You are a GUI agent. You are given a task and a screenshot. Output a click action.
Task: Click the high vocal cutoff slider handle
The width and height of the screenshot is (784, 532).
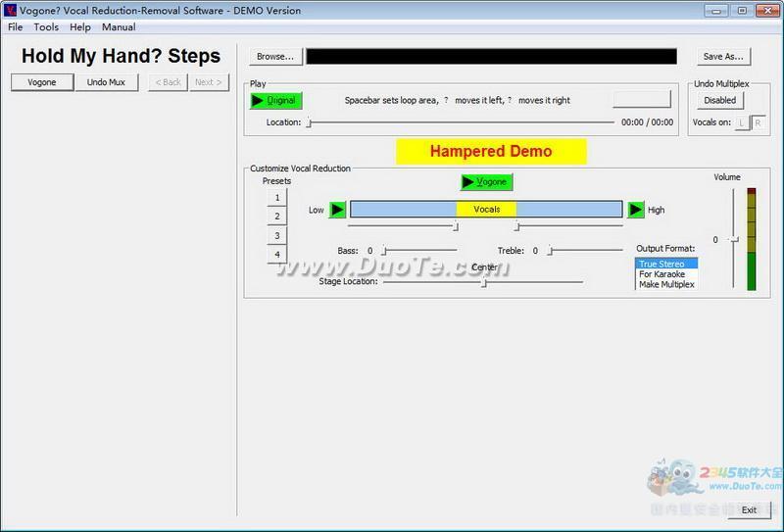[x=516, y=226]
